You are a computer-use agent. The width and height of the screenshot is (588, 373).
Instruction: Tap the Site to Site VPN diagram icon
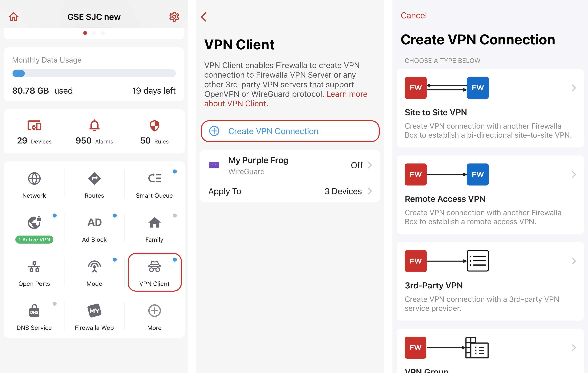[447, 88]
